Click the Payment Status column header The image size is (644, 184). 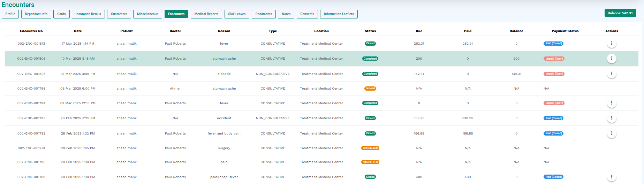[565, 31]
